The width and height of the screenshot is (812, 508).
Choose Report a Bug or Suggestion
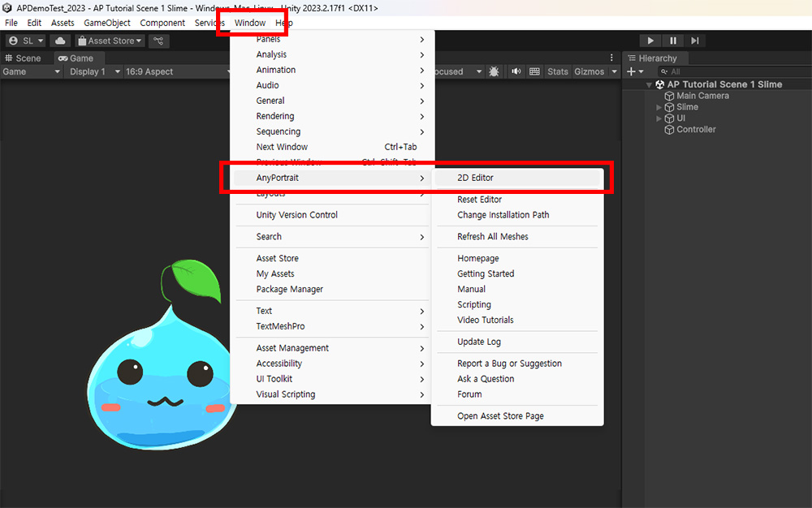tap(517, 364)
